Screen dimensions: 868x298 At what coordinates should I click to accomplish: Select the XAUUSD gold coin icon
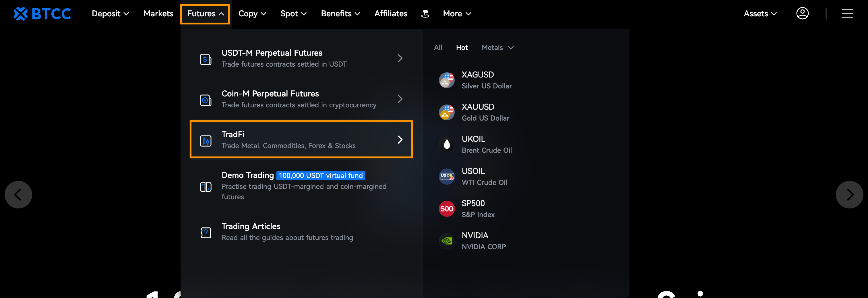[446, 112]
